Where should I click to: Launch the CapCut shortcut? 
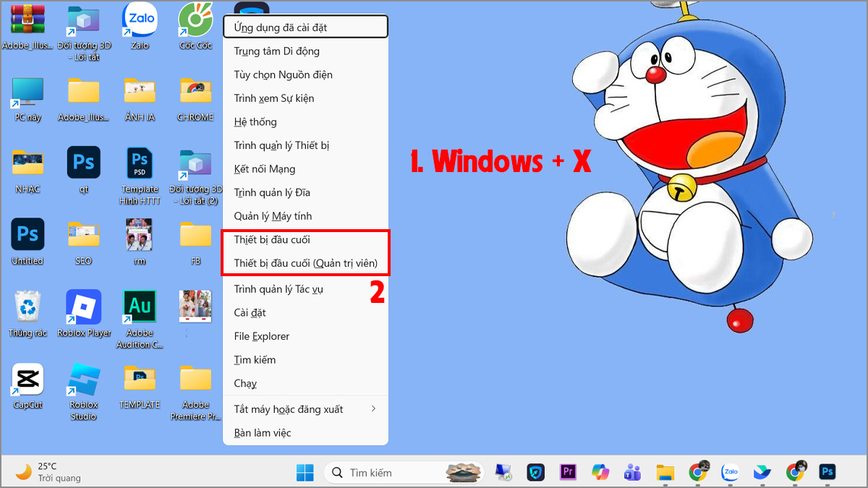(27, 388)
